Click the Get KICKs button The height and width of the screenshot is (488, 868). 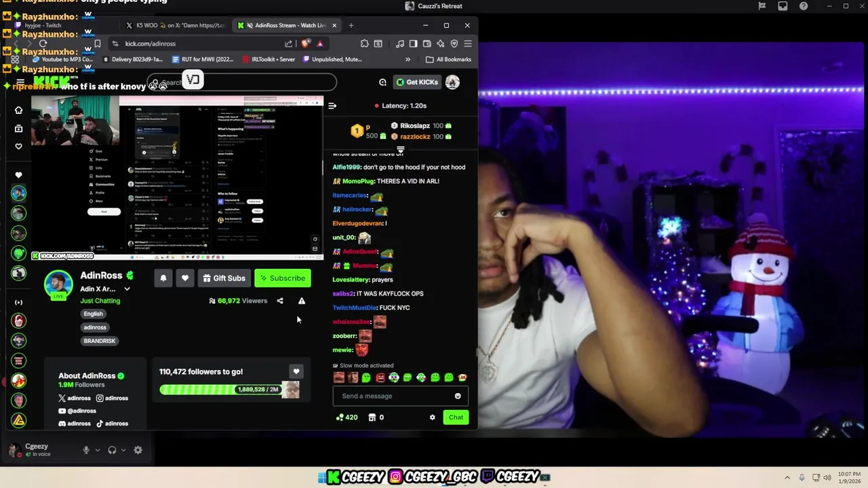(417, 82)
